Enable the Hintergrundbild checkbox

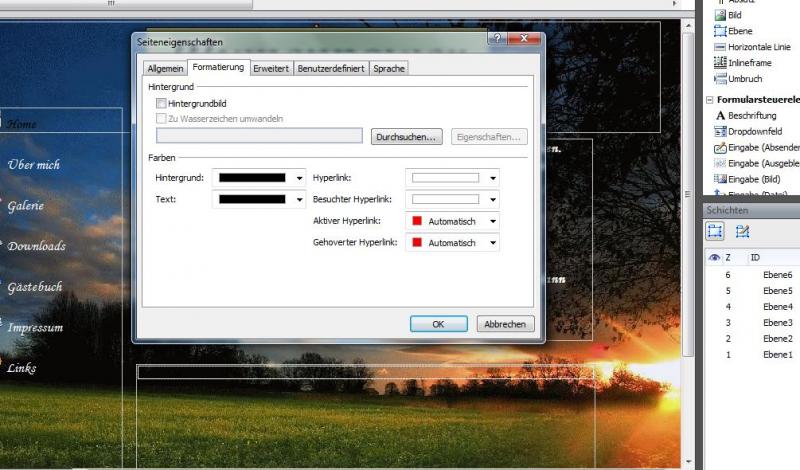[x=161, y=103]
